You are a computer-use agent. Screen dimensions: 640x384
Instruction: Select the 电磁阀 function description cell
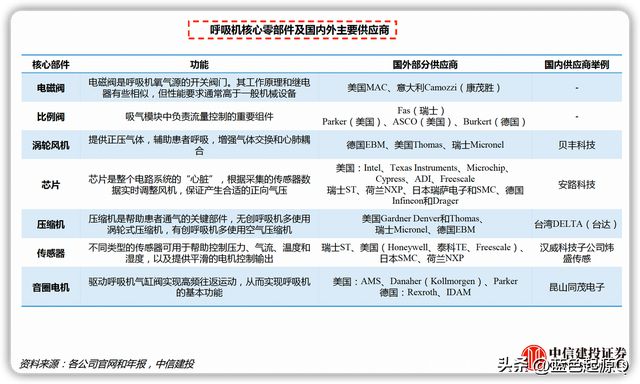coord(199,88)
